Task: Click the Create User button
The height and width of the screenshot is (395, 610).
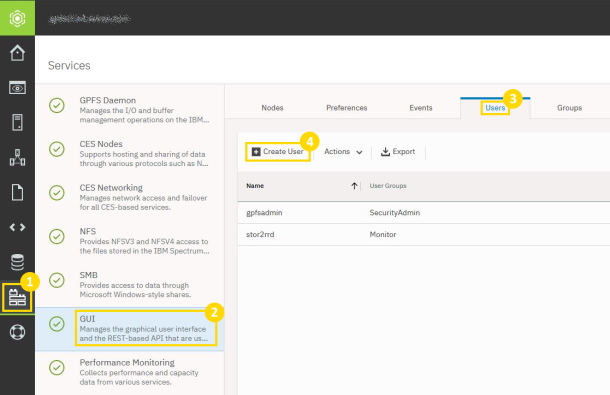Action: pos(277,152)
